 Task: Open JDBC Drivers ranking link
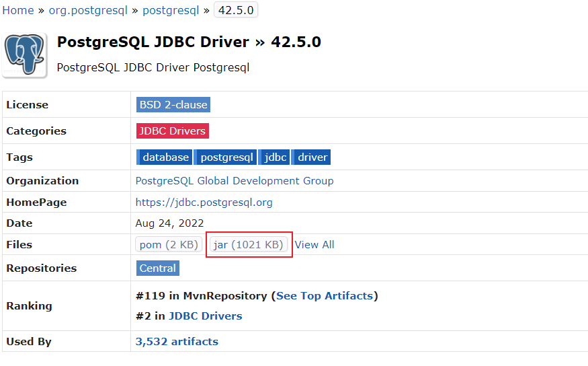click(205, 316)
